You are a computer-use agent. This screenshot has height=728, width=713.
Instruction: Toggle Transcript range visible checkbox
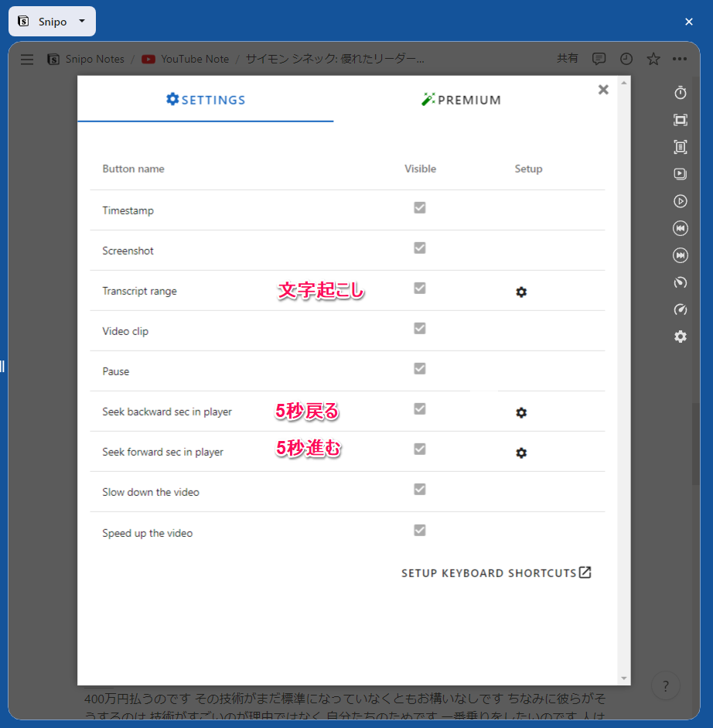pos(420,289)
